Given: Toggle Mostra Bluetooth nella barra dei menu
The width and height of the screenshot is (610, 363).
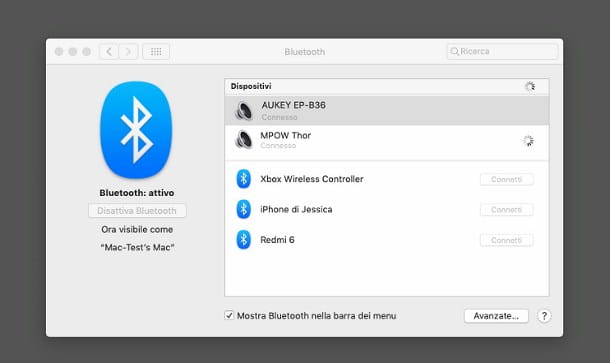Looking at the screenshot, I should [229, 316].
